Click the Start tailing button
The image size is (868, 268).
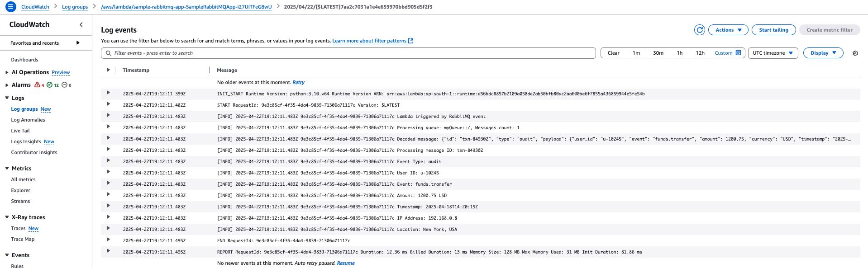(773, 30)
